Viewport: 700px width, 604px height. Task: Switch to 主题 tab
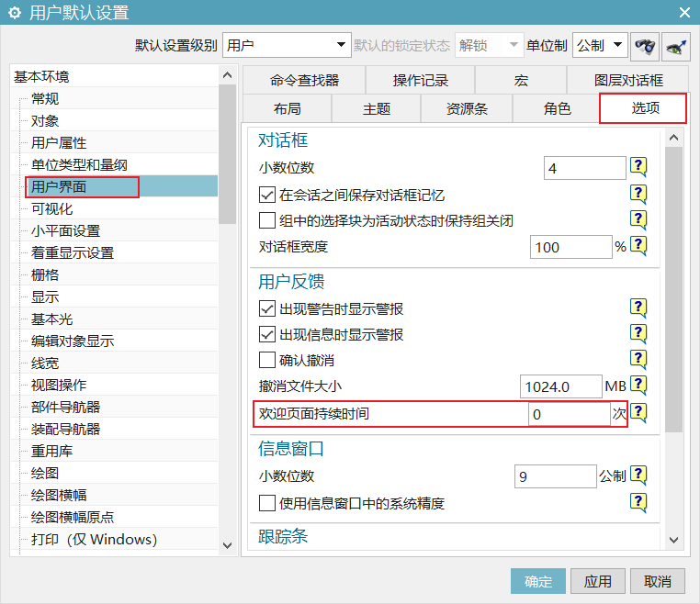pyautogui.click(x=377, y=108)
